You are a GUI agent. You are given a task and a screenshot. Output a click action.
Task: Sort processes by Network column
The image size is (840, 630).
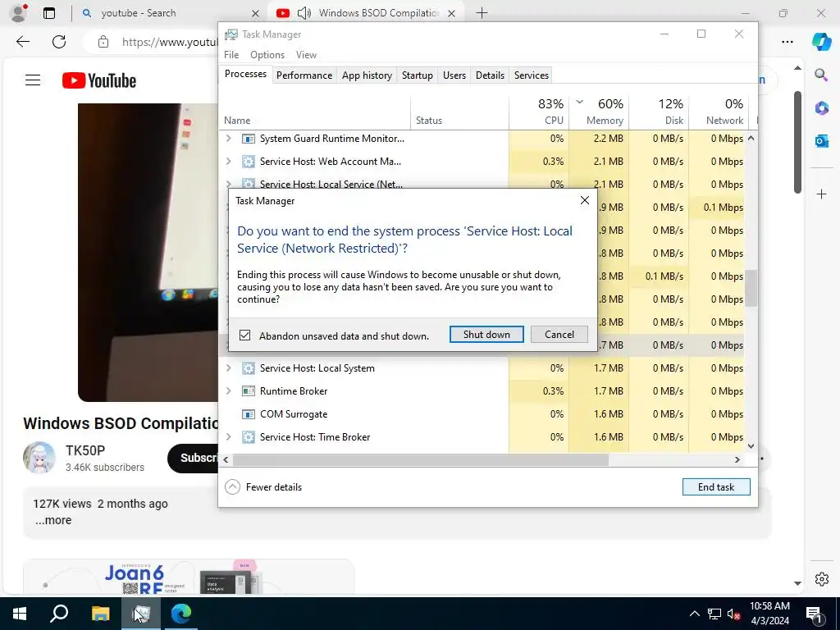[719, 112]
